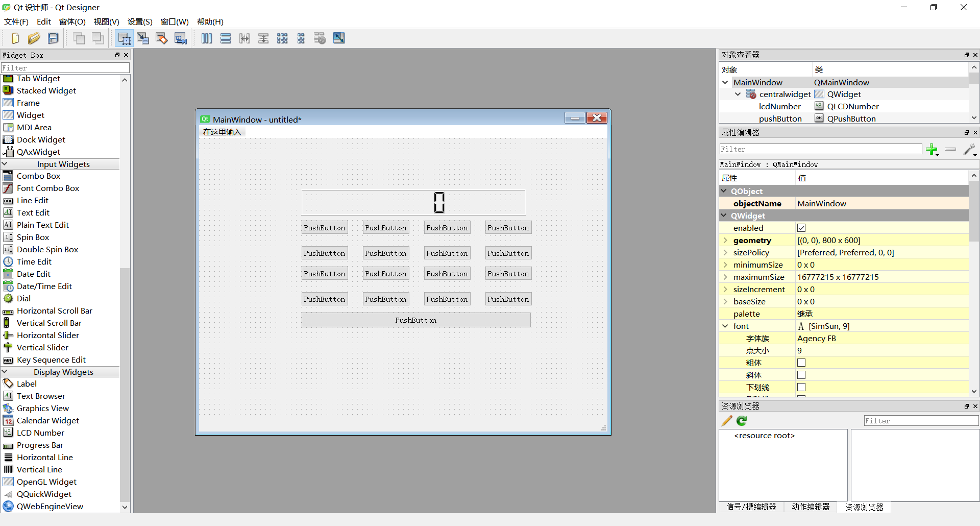Click the Adjust Size toolbar icon
The width and height of the screenshot is (980, 526).
click(338, 38)
